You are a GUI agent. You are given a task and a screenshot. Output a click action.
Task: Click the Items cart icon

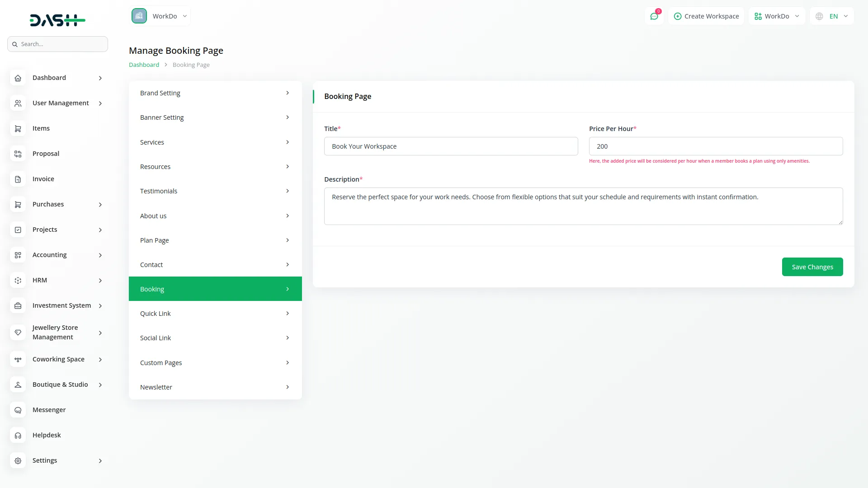18,129
